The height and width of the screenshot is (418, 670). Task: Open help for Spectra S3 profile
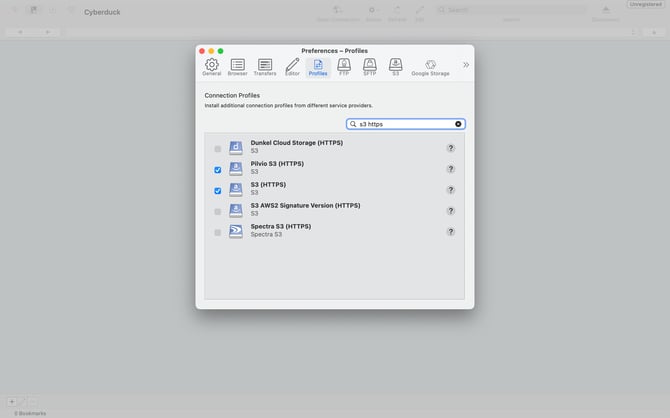[x=450, y=232]
